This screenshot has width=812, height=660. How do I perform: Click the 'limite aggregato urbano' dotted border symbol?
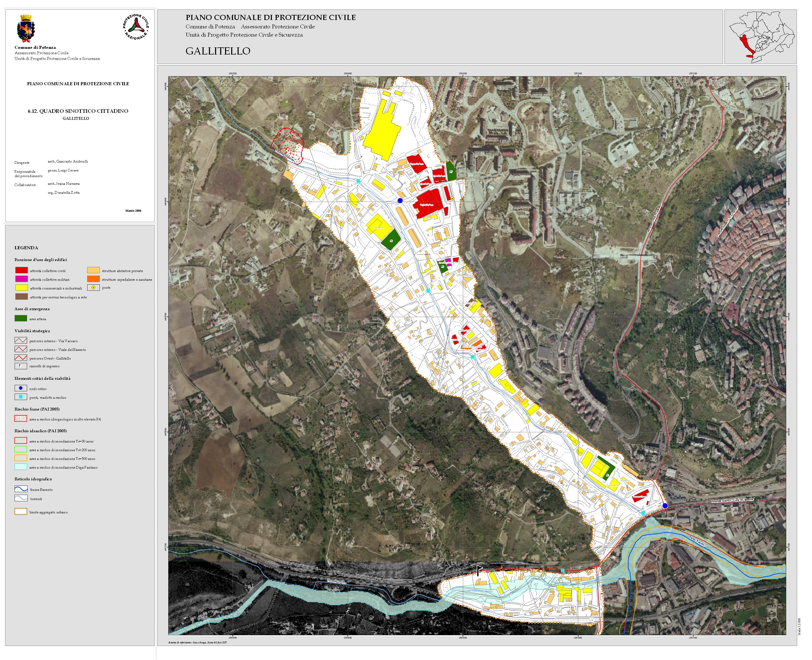point(20,512)
